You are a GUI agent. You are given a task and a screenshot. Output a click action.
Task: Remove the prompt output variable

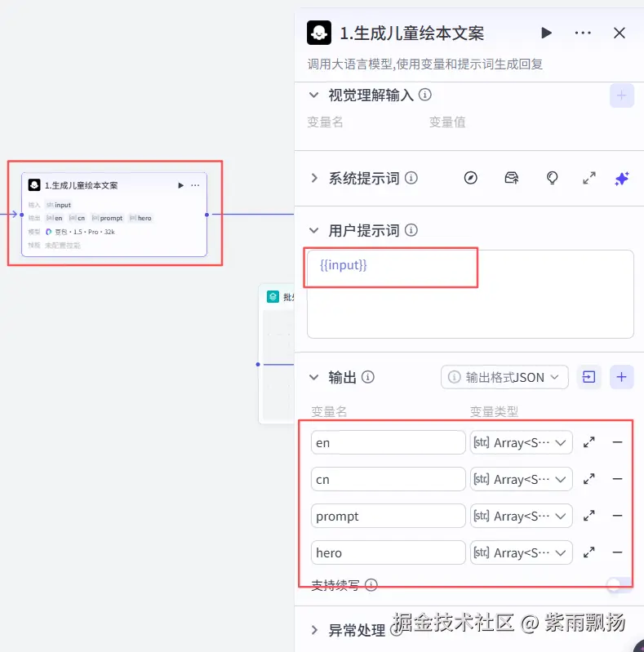click(x=617, y=516)
